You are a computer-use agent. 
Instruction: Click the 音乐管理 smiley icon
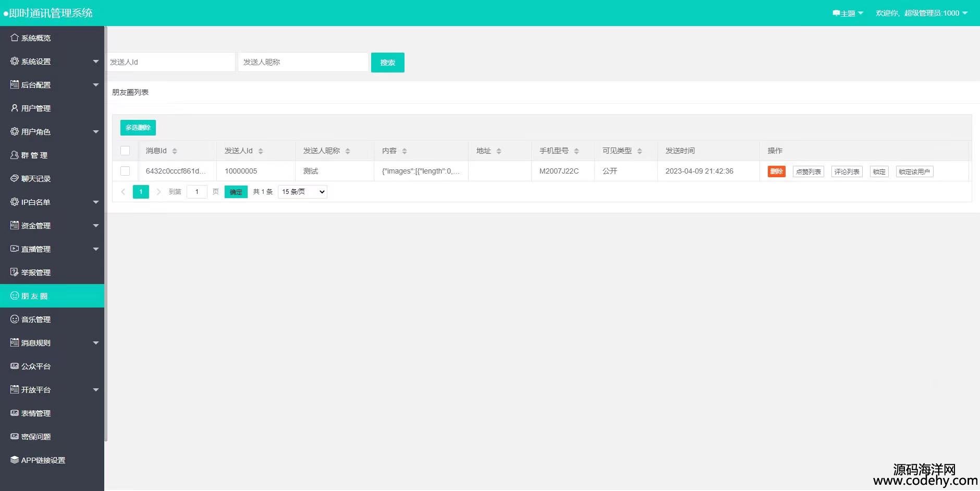tap(15, 319)
